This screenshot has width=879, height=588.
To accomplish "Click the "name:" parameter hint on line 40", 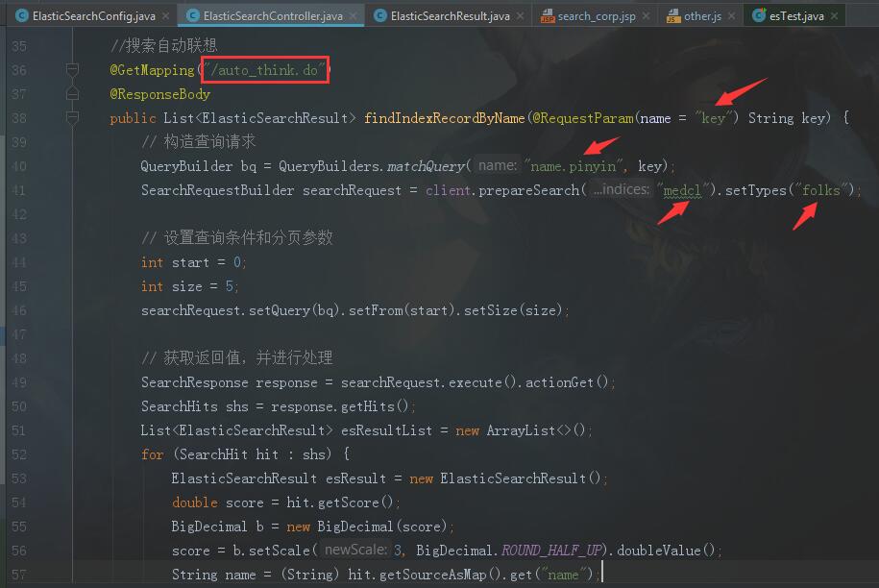I will point(498,166).
